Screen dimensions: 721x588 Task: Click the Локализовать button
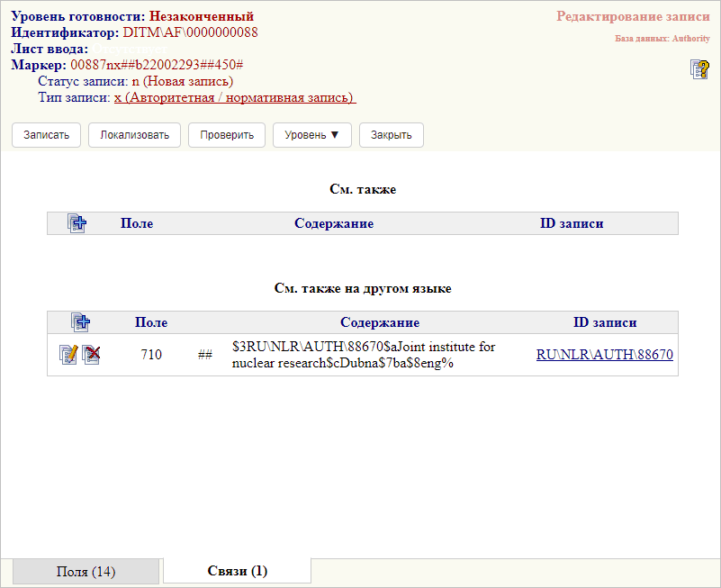point(134,135)
